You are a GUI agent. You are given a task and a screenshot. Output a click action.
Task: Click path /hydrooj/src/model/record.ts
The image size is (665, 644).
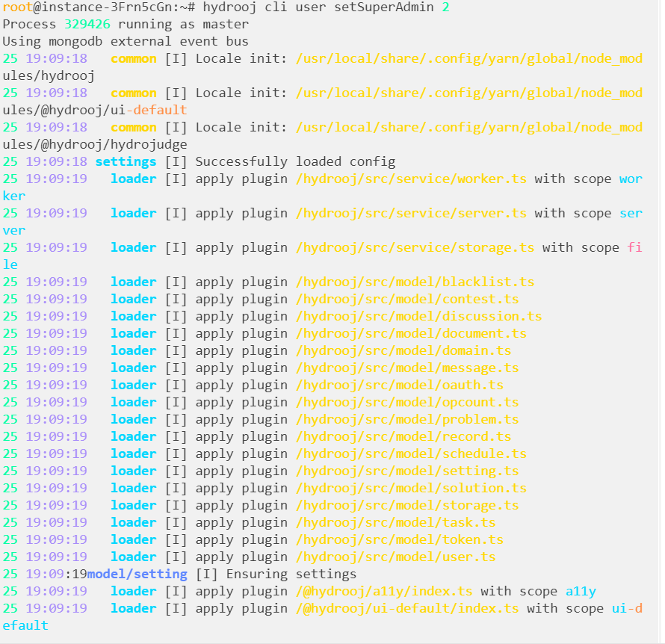pyautogui.click(x=403, y=437)
